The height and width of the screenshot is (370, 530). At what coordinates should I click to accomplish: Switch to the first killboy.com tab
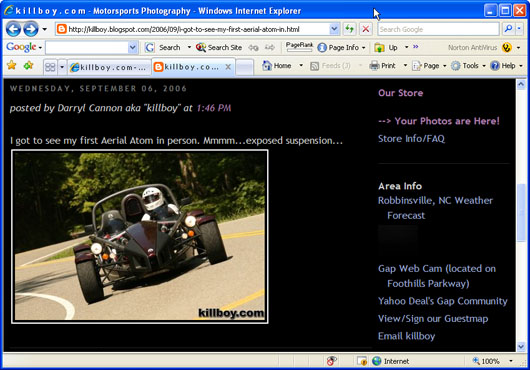(109, 67)
